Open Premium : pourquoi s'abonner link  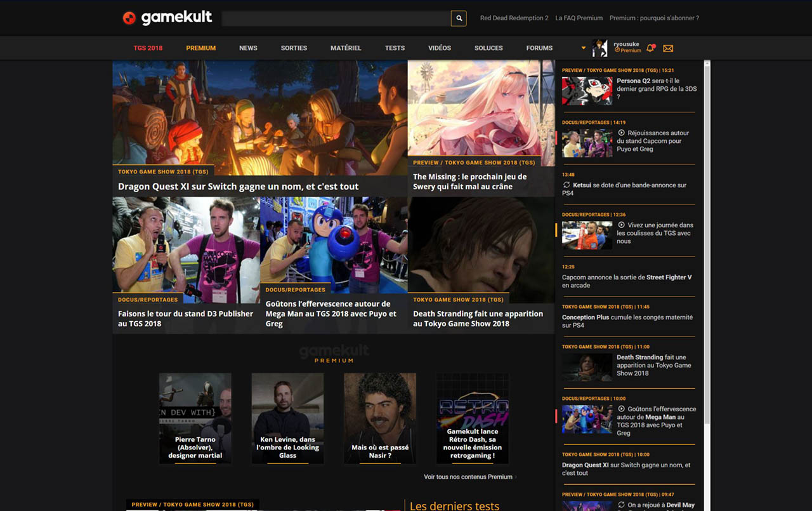(654, 18)
